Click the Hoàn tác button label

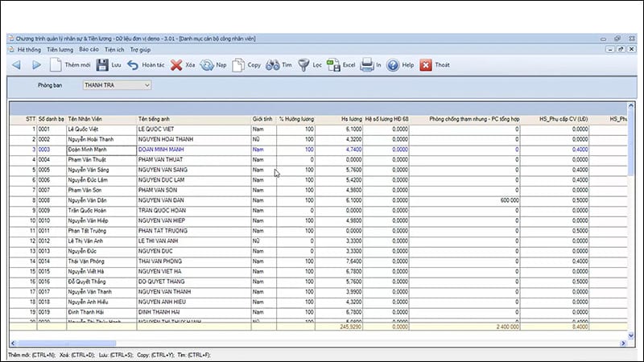coord(153,65)
